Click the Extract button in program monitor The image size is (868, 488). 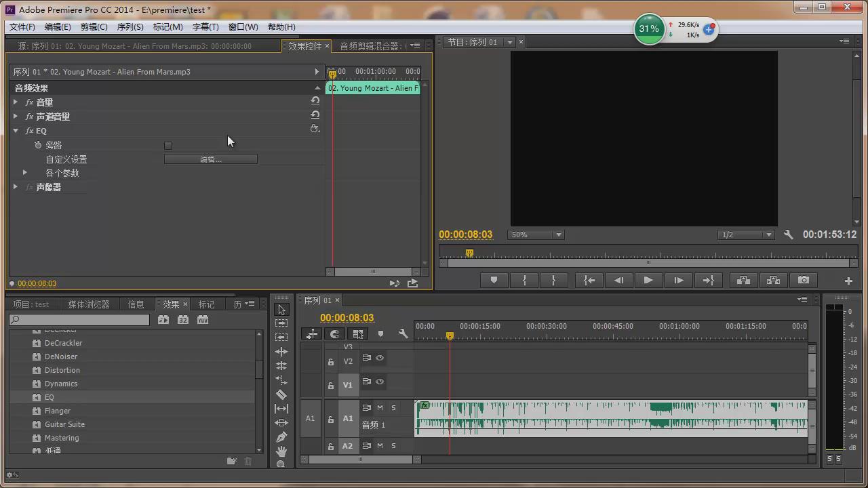pyautogui.click(x=774, y=280)
